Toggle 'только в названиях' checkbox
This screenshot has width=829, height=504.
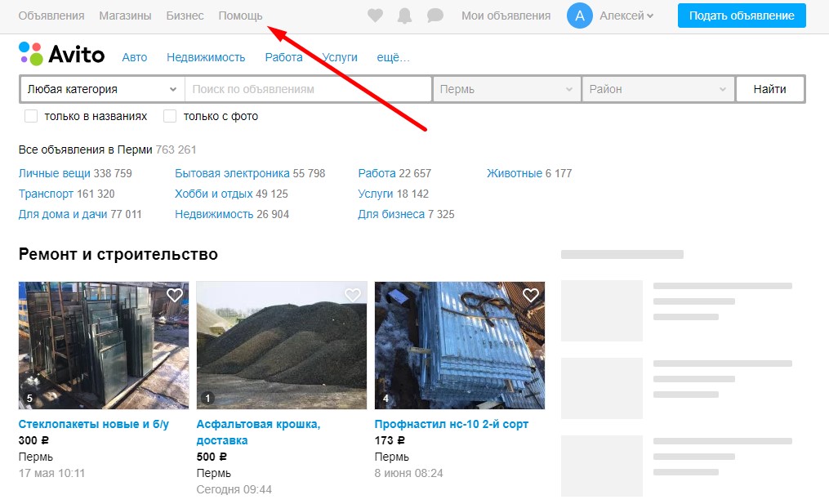(x=31, y=116)
